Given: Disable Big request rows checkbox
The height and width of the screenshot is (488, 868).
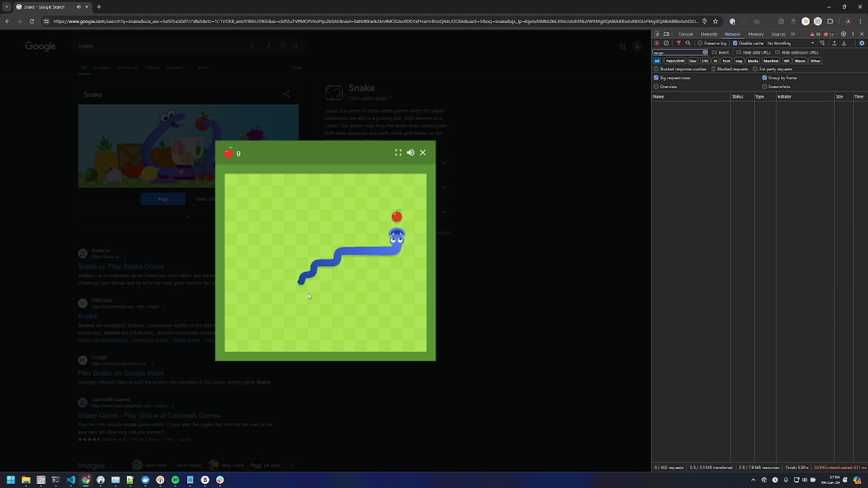Looking at the screenshot, I should (656, 78).
